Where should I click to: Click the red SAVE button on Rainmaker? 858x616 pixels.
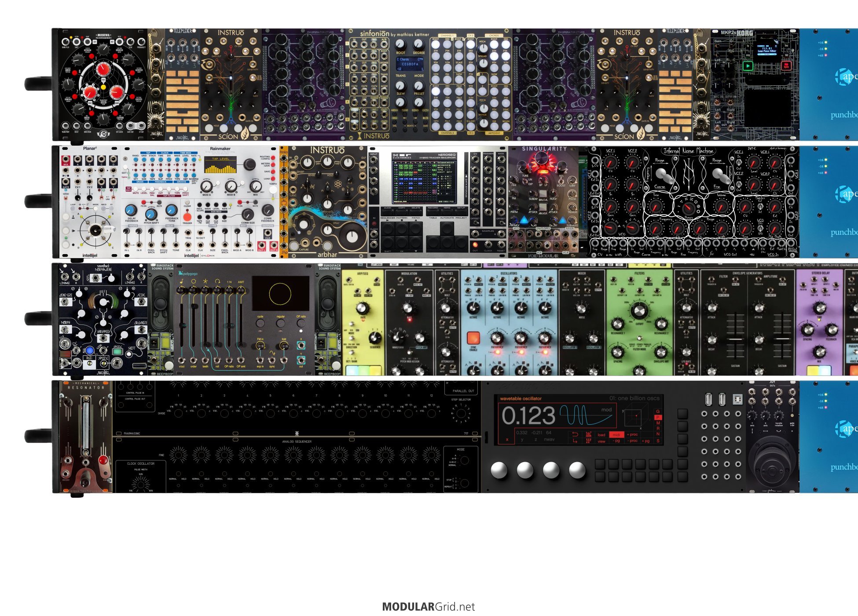[273, 172]
